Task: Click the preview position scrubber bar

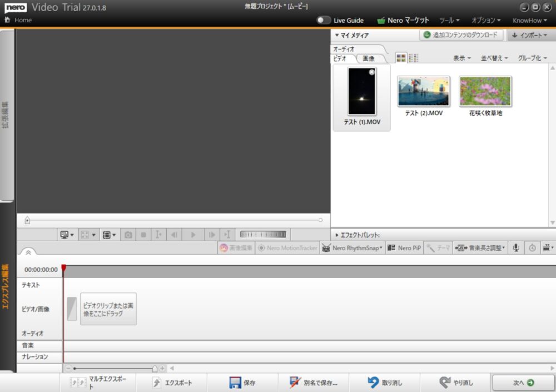Action: 173,220
